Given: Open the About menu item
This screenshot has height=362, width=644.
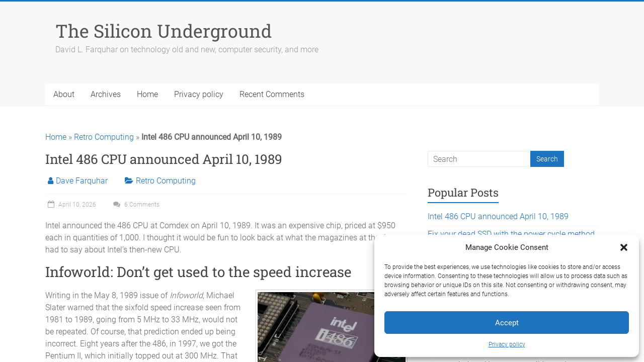Looking at the screenshot, I should 64,95.
